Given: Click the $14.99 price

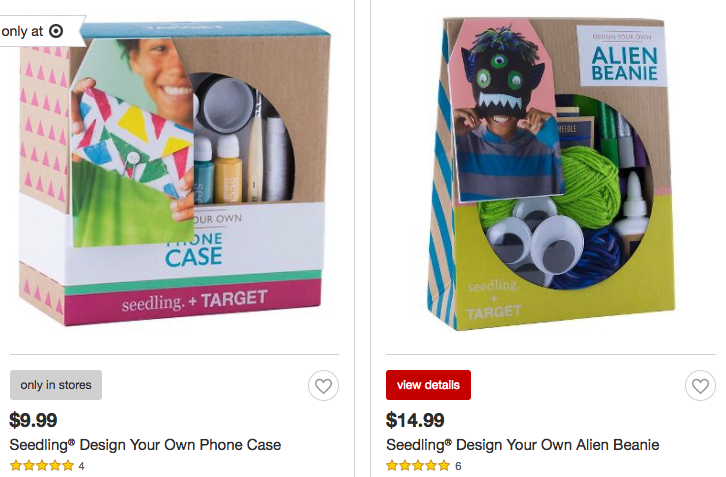Looking at the screenshot, I should coord(415,420).
